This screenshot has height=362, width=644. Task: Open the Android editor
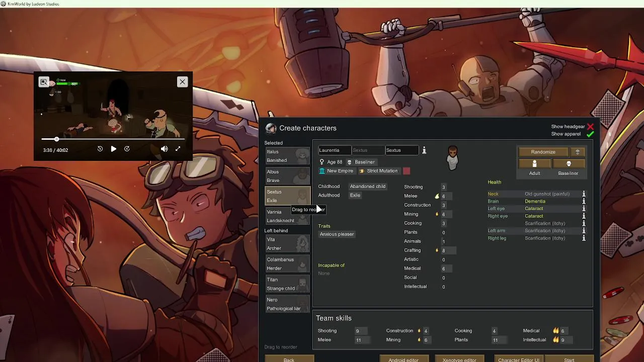tap(404, 359)
